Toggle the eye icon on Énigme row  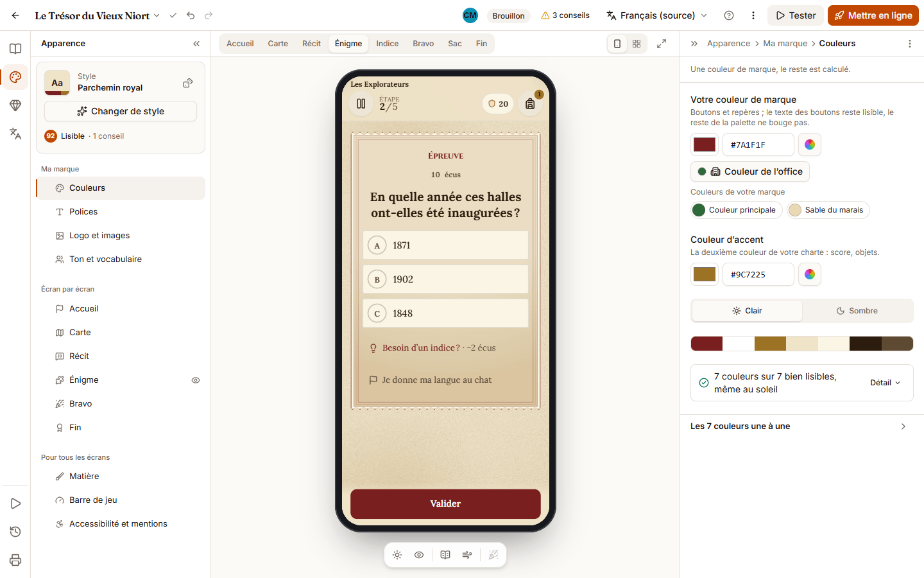click(x=196, y=380)
